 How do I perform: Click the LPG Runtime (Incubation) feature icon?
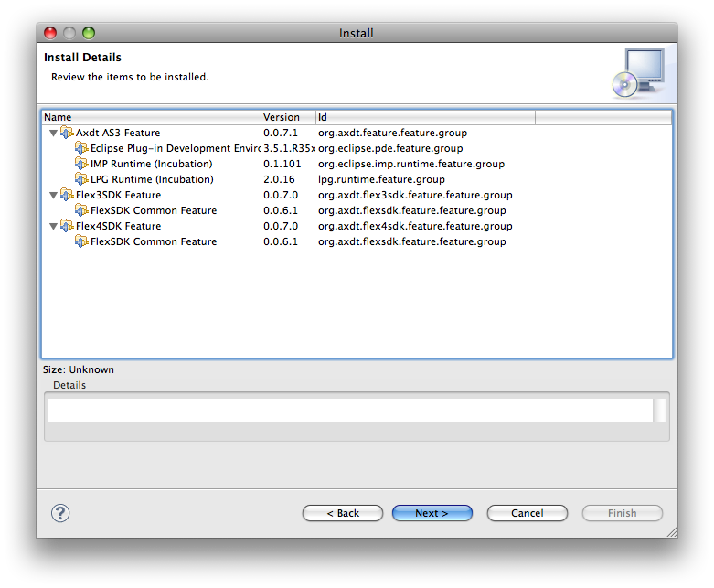[x=81, y=179]
